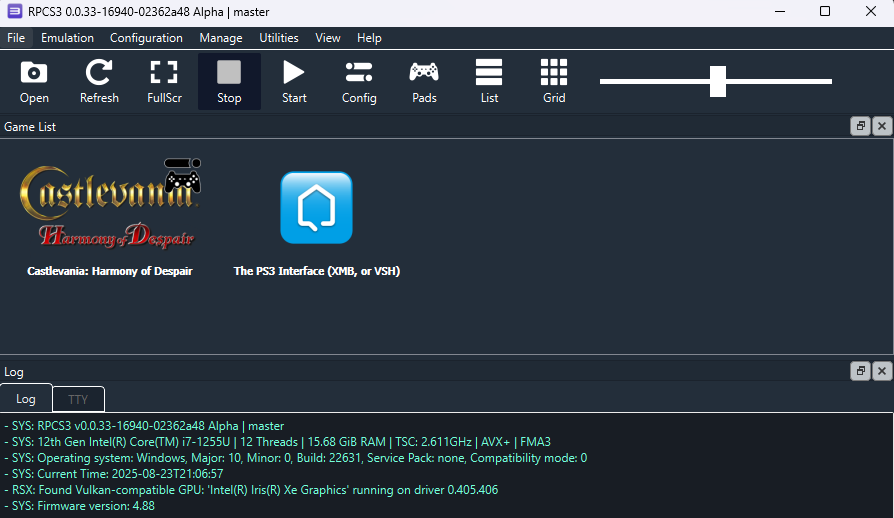Click the Current Time log entry
The width and height of the screenshot is (894, 518).
tap(114, 474)
